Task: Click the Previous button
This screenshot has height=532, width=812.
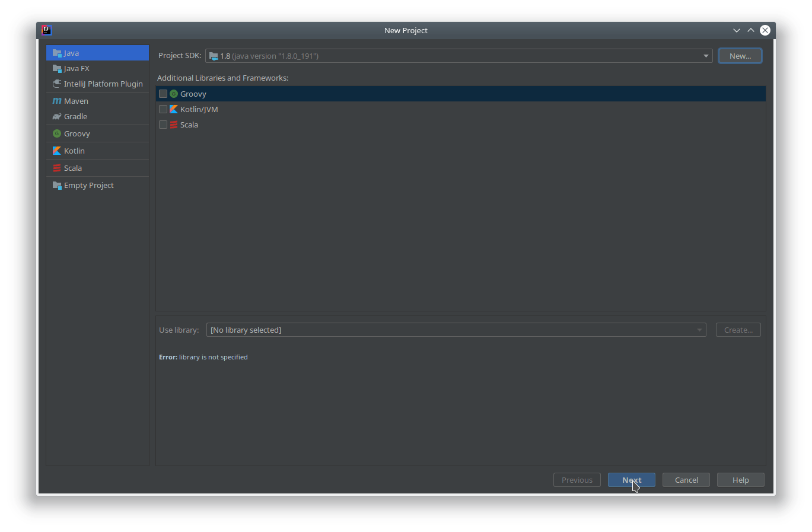Action: 577,480
